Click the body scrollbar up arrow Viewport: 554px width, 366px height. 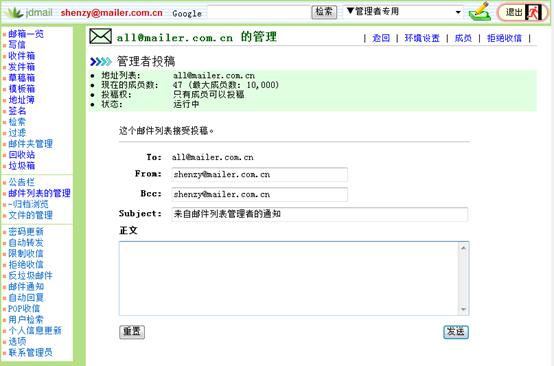point(463,248)
